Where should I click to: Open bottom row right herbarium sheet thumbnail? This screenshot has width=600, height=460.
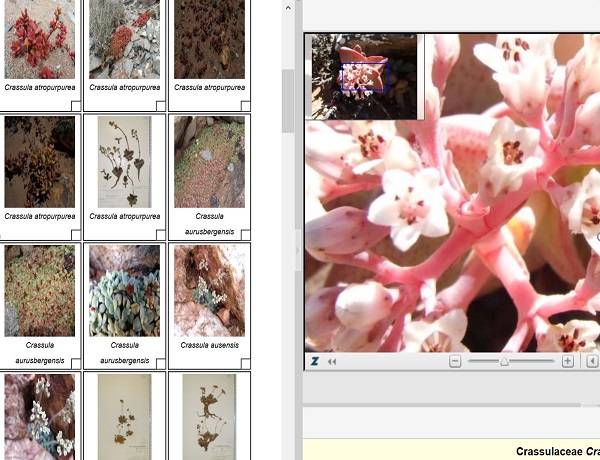[210, 417]
